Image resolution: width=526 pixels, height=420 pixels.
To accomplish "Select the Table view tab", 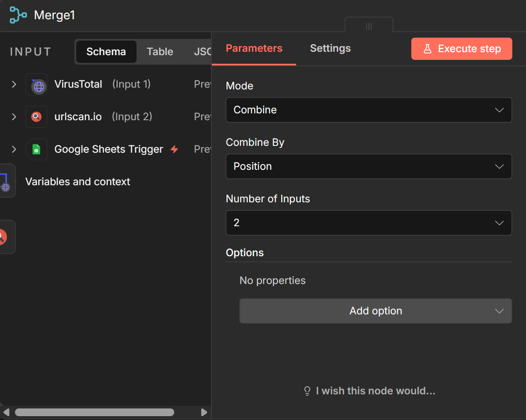I will pyautogui.click(x=160, y=52).
